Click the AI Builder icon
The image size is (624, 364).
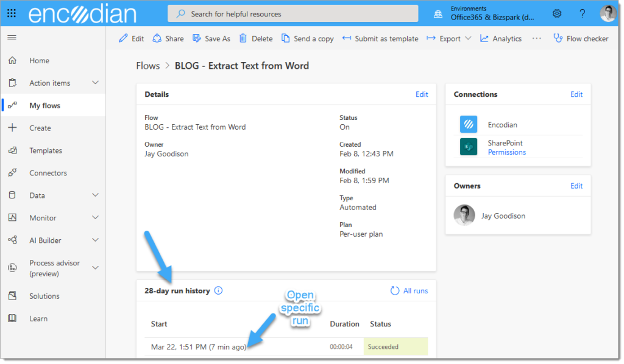(x=12, y=240)
